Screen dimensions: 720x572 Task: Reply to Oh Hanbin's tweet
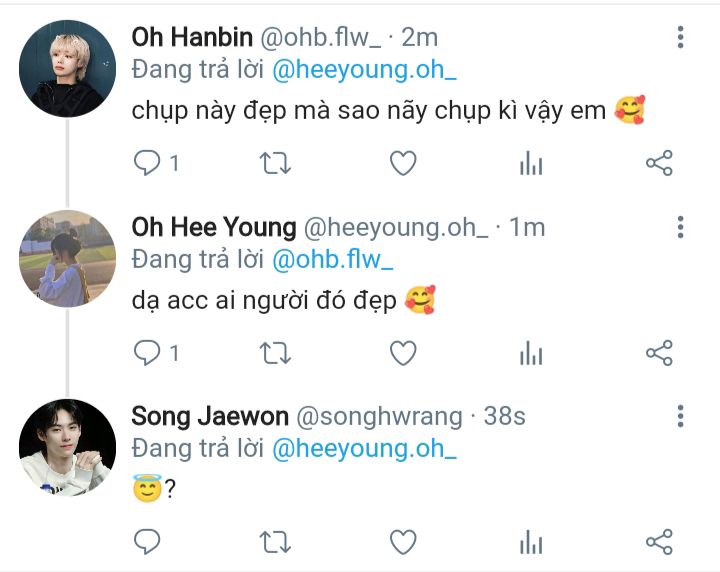(147, 163)
